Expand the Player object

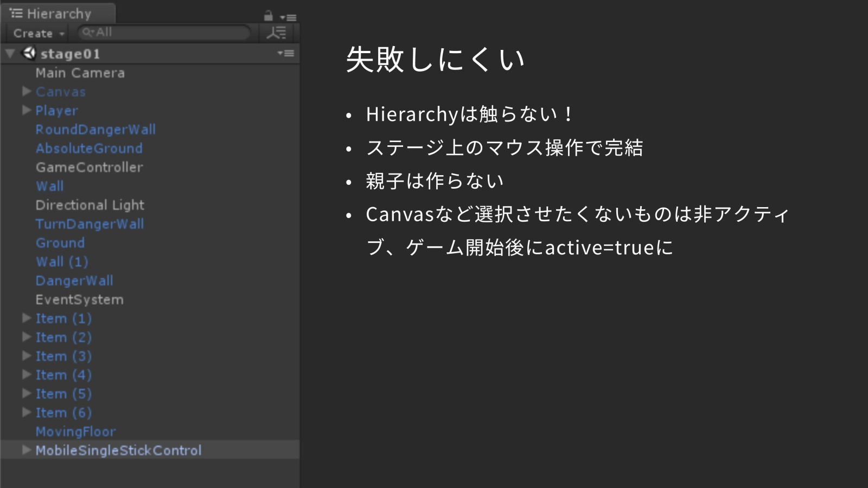point(26,111)
